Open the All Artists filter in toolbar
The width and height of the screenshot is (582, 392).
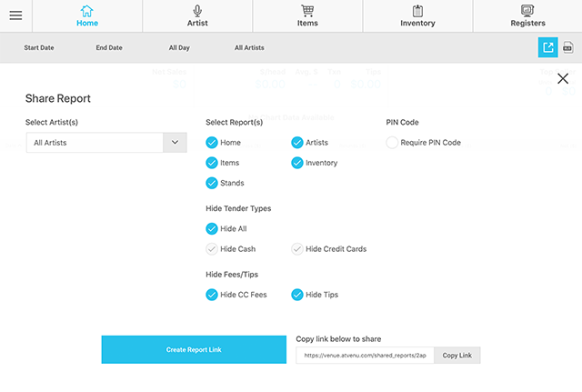(x=249, y=47)
